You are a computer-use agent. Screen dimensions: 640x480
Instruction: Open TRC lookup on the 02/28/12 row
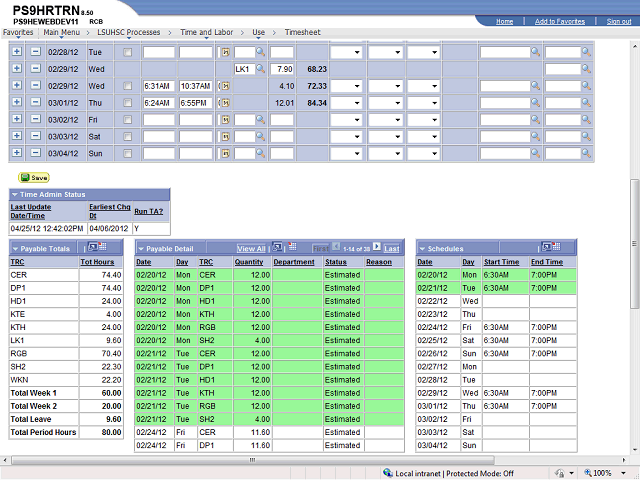(260, 52)
